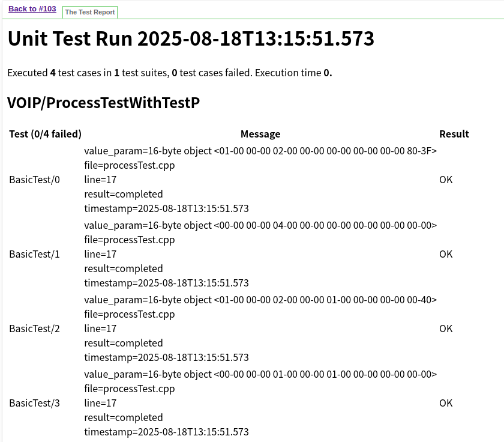Select the BasicTest/3 test name
Screen dimensions: 504x442
click(x=34, y=403)
